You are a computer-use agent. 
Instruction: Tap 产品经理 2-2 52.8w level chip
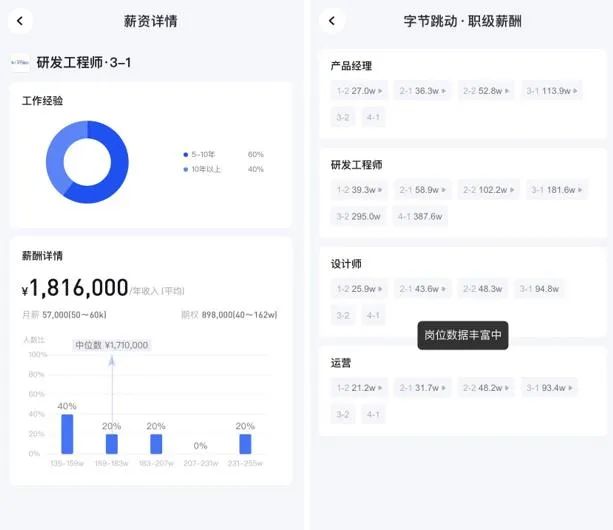click(486, 91)
